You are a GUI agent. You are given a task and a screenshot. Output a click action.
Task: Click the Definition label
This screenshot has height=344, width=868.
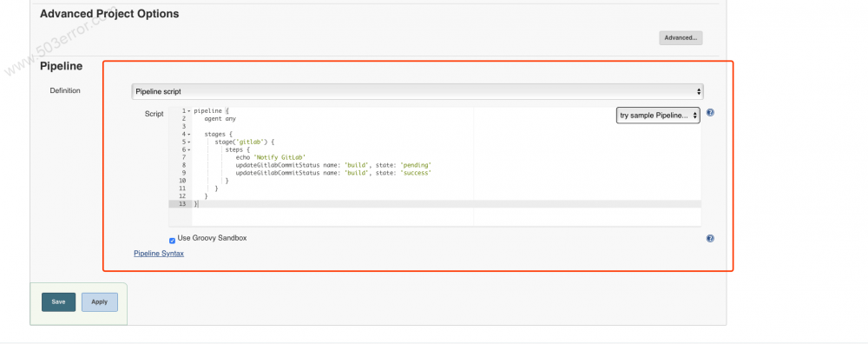(65, 91)
